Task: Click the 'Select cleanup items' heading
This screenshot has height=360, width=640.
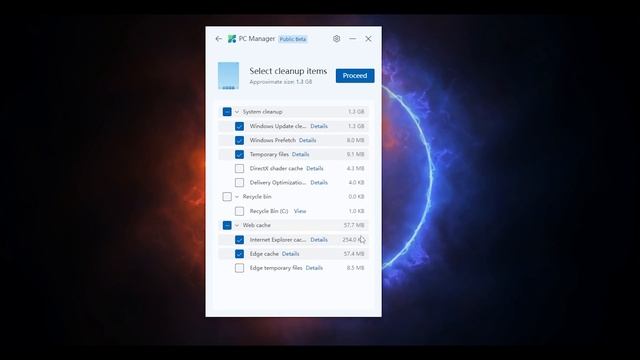Action: (x=288, y=71)
